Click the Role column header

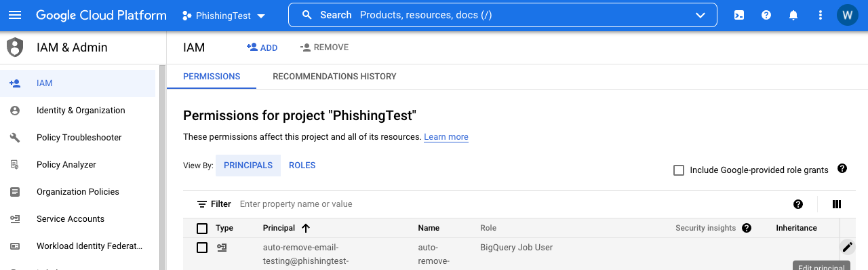click(488, 228)
